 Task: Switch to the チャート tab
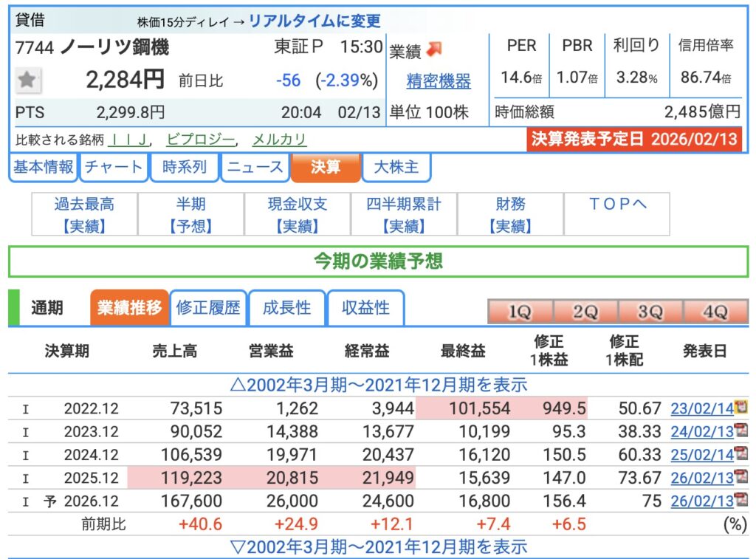click(x=113, y=167)
